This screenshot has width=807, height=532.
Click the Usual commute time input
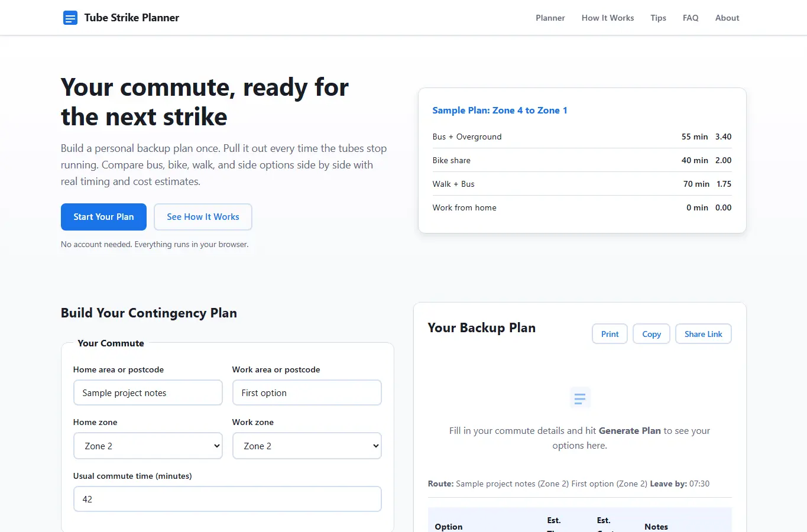[228, 499]
